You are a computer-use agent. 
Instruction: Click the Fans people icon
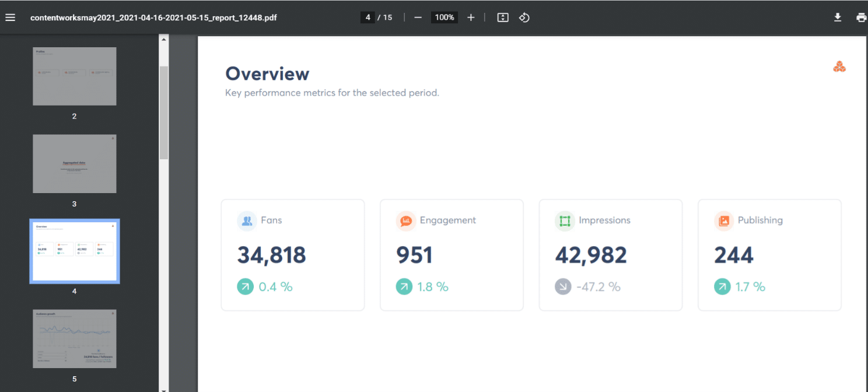click(247, 221)
